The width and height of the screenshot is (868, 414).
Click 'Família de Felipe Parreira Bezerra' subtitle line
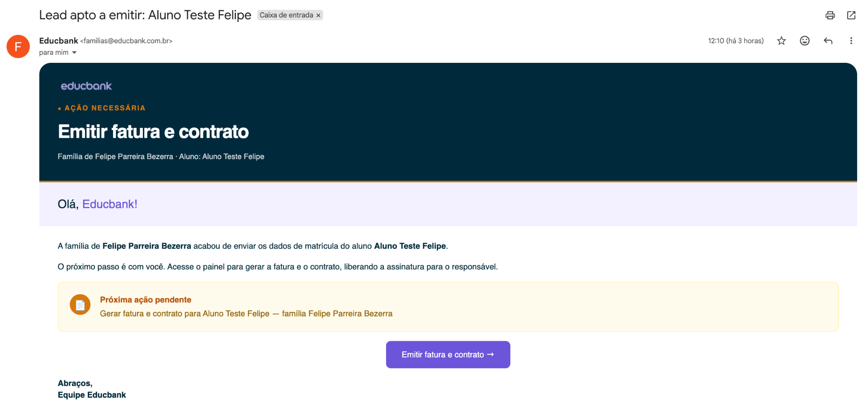pos(161,156)
